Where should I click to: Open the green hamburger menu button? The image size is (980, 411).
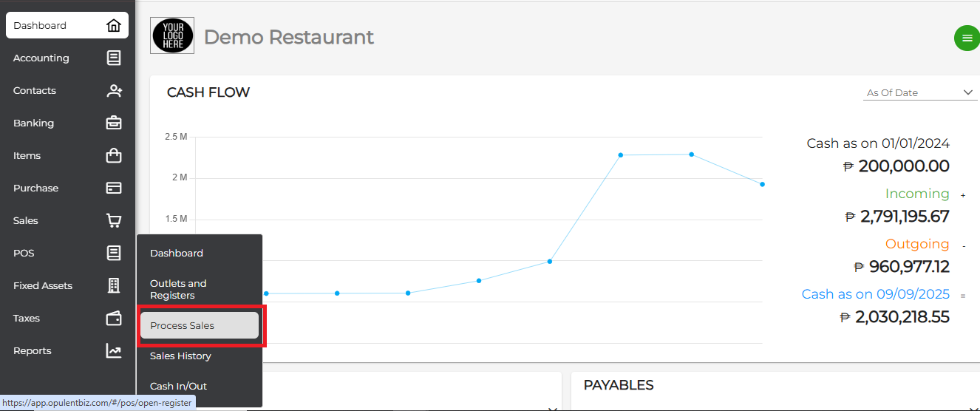967,38
